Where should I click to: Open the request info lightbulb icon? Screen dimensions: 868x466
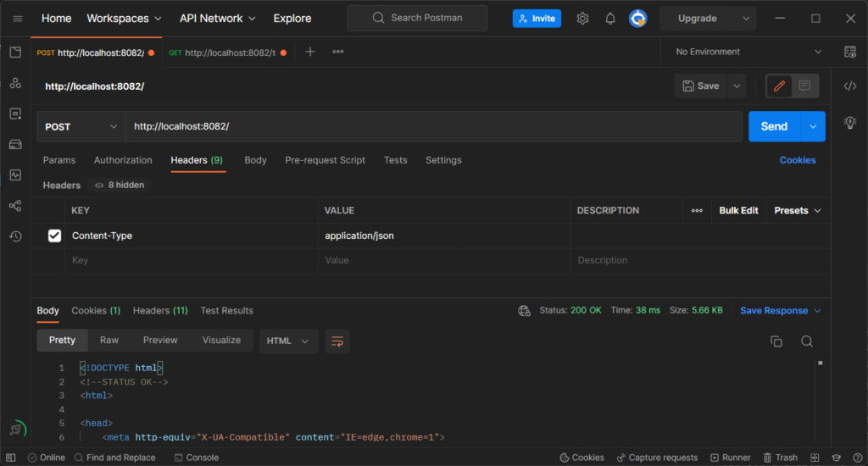pos(850,122)
